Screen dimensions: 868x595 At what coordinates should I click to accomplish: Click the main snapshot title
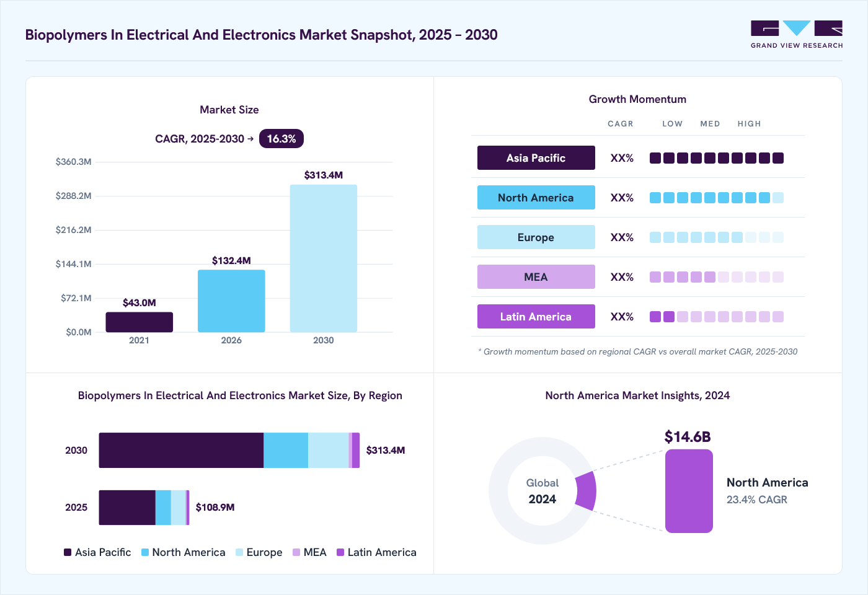tap(261, 35)
